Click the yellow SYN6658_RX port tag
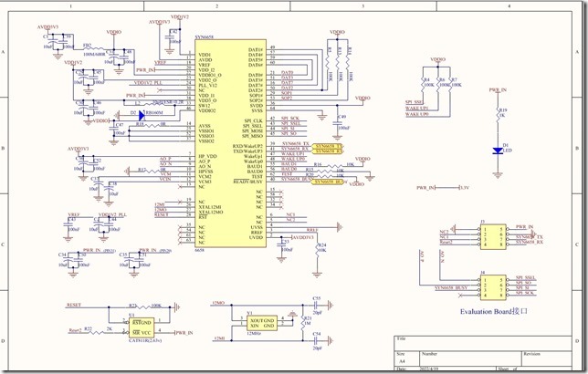 [329, 151]
